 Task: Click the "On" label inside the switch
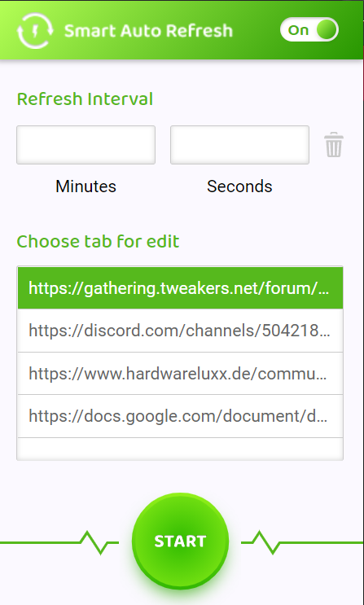coord(298,30)
